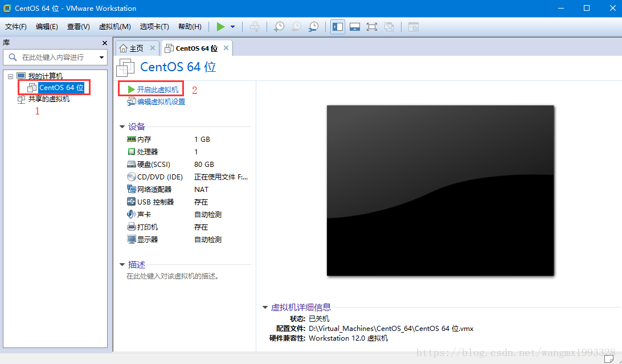Open the 虚拟机(M) menu
This screenshot has width=622, height=364.
click(x=114, y=27)
